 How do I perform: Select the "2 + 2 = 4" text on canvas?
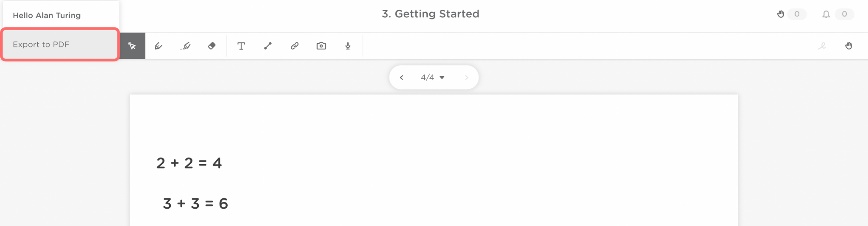pos(189,163)
